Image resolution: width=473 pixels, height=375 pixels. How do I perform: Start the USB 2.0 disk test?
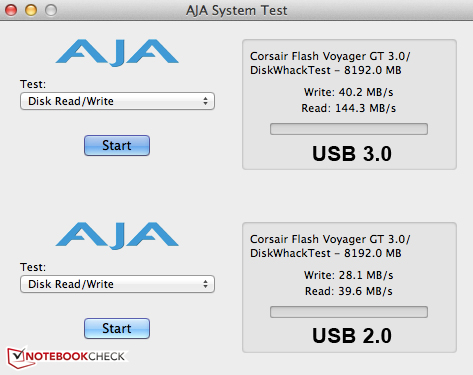click(x=117, y=328)
